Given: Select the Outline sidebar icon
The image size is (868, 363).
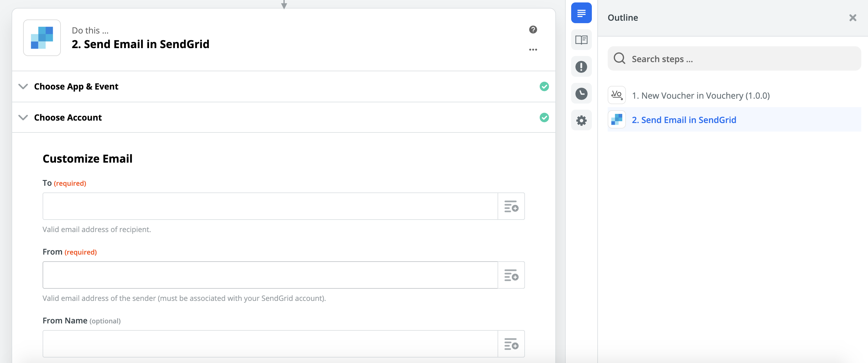Looking at the screenshot, I should 581,13.
